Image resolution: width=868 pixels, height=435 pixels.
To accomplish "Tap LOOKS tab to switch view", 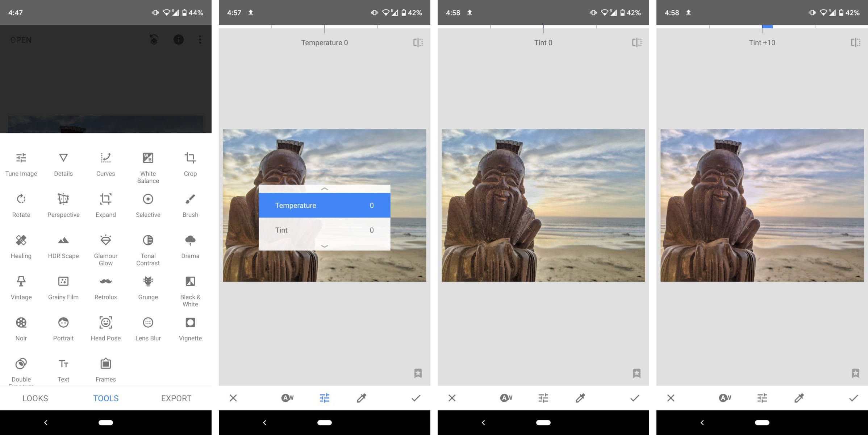I will (x=35, y=397).
